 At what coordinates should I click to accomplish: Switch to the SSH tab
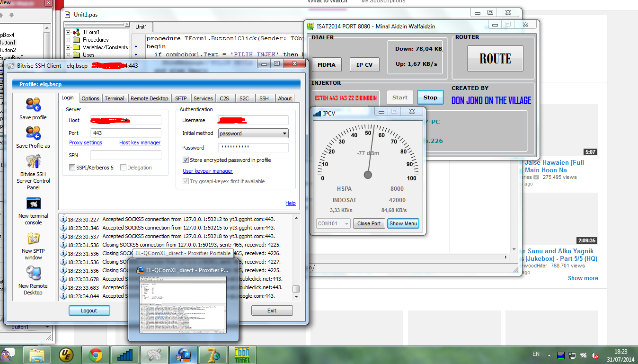pyautogui.click(x=264, y=98)
